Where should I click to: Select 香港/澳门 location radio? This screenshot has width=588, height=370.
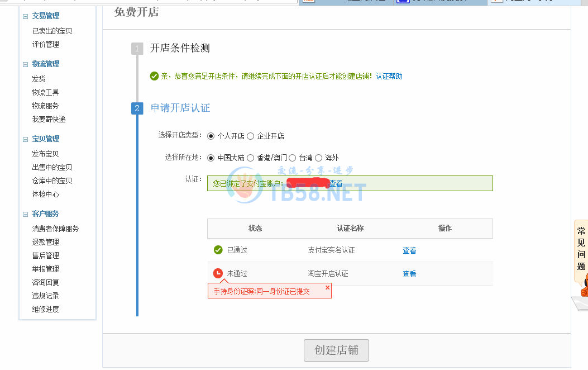pyautogui.click(x=251, y=158)
